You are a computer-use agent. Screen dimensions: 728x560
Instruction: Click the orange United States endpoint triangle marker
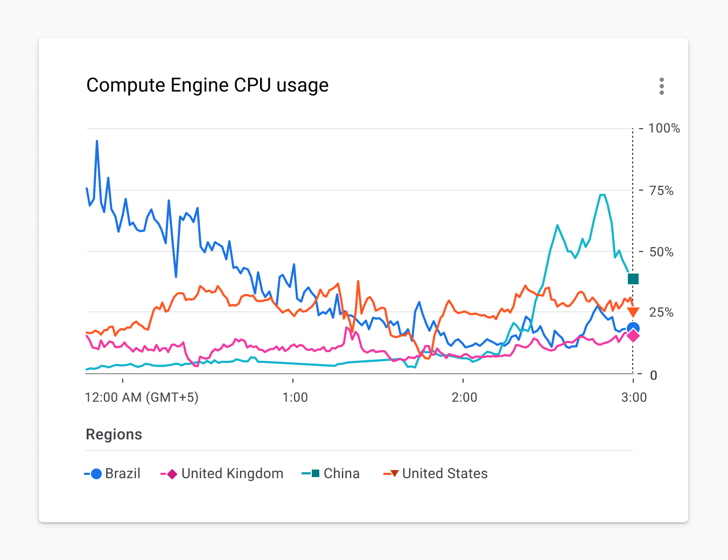pyautogui.click(x=633, y=311)
